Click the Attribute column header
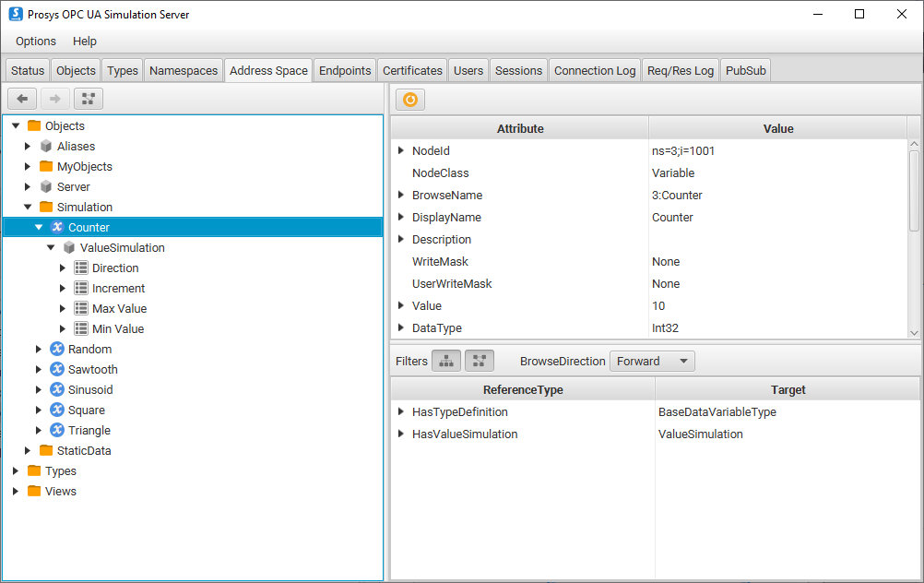Image resolution: width=924 pixels, height=583 pixels. (520, 128)
